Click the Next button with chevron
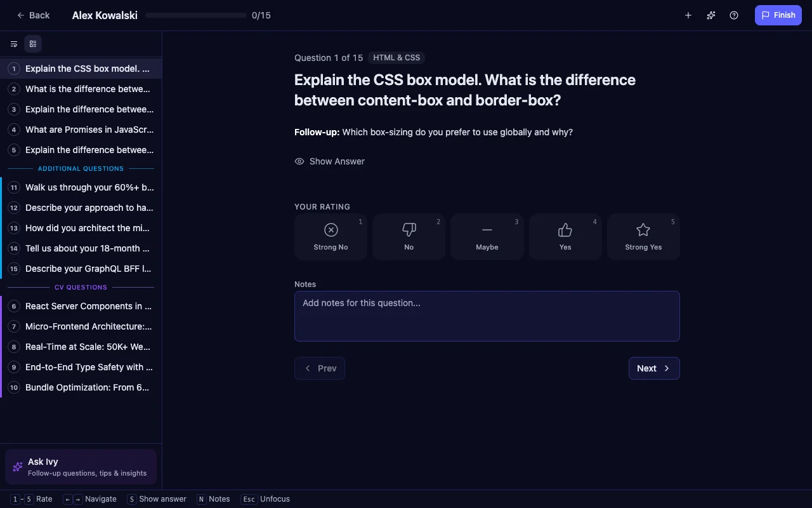This screenshot has height=508, width=812. pyautogui.click(x=653, y=368)
